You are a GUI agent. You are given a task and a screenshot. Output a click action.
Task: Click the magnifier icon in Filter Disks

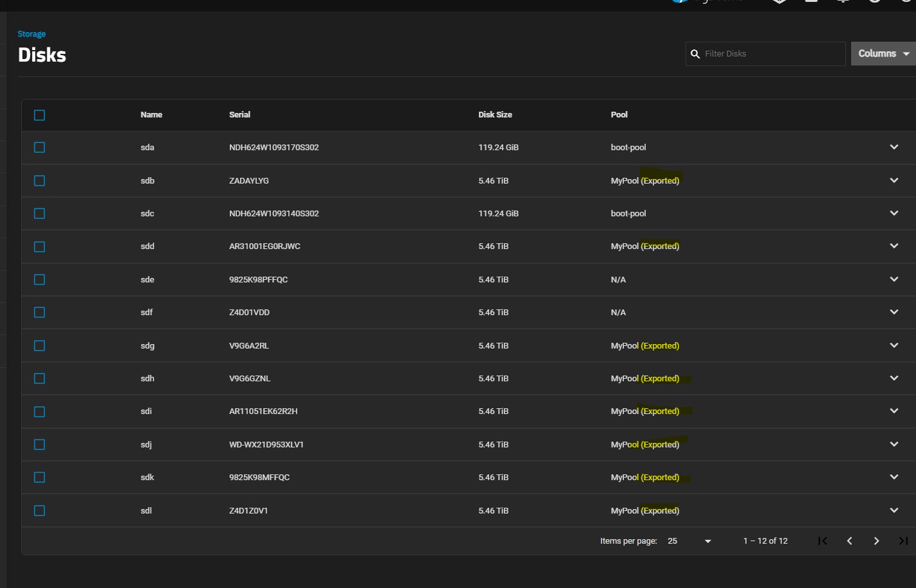(695, 54)
